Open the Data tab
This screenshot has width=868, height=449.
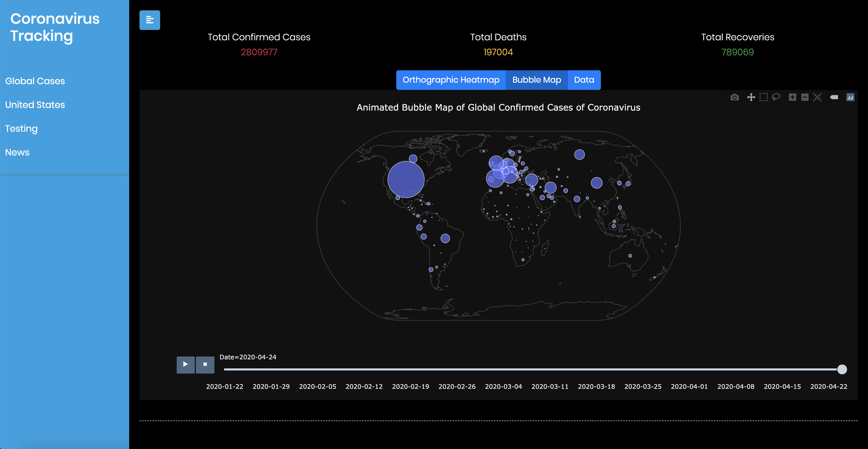coord(584,80)
